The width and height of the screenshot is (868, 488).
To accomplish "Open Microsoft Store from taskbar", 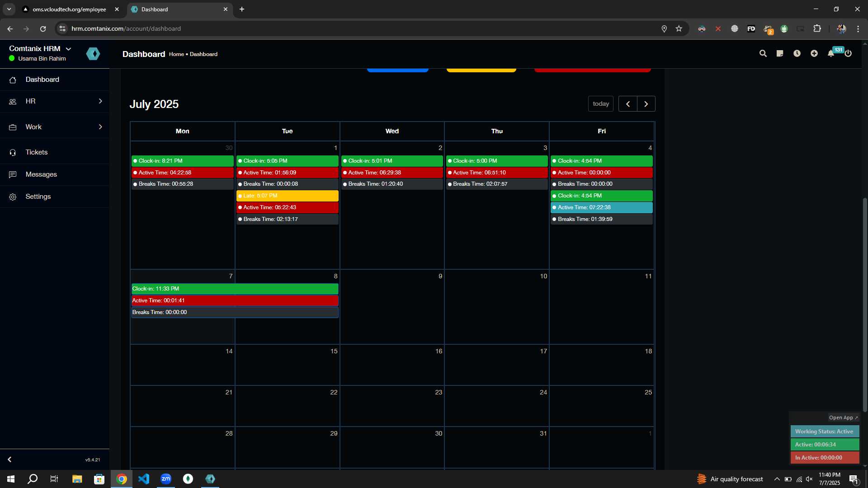I will tap(99, 479).
